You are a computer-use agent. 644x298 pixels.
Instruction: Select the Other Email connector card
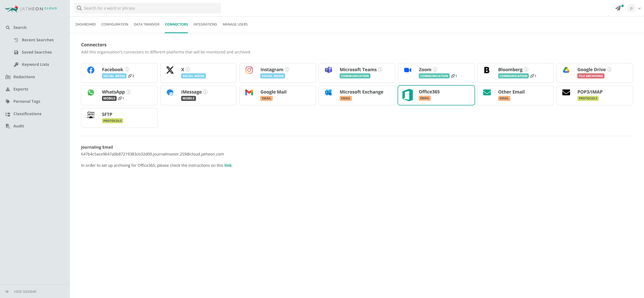click(516, 95)
